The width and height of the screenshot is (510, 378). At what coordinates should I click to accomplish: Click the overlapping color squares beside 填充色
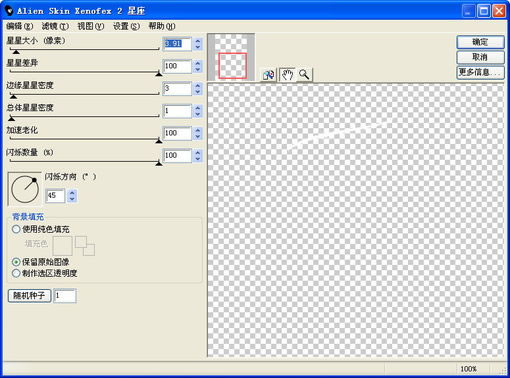point(85,246)
